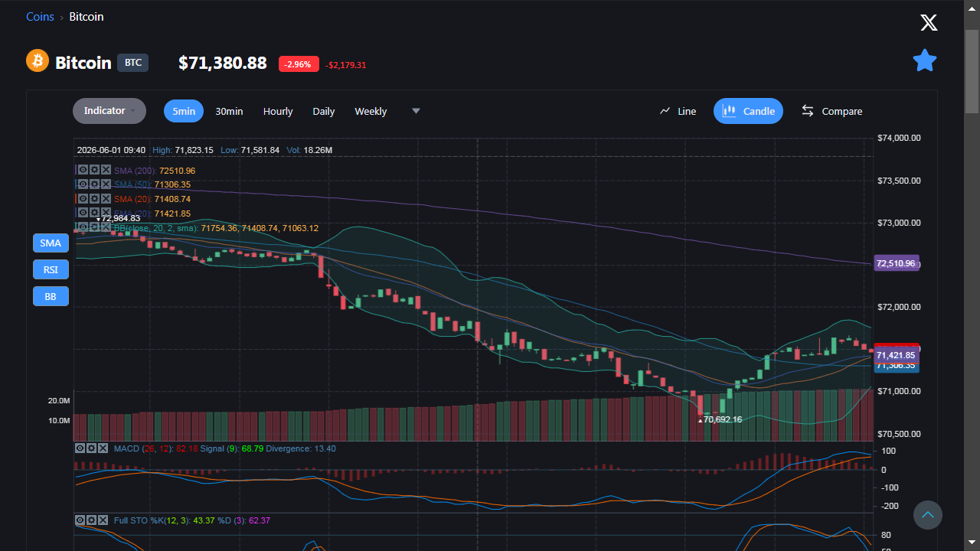Click the %D (3): 62.37 readout
The image size is (980, 551).
pos(244,520)
